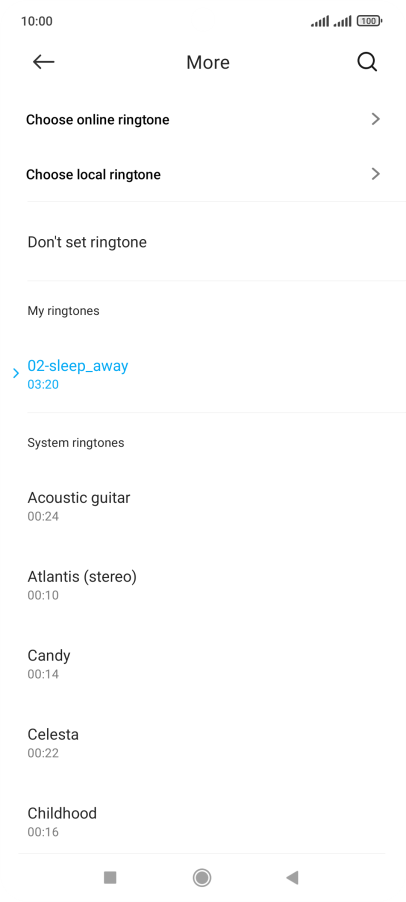
Task: Open the search magnifier icon
Action: pyautogui.click(x=367, y=62)
